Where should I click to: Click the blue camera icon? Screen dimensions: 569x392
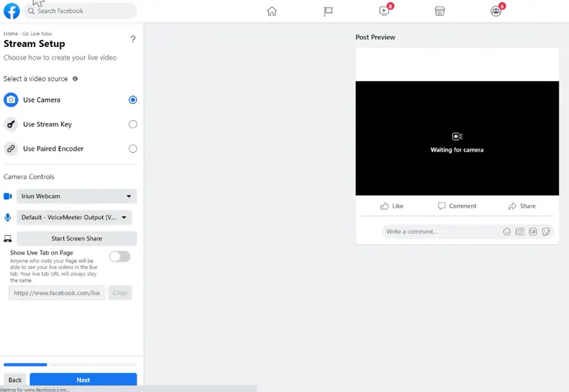pos(11,100)
